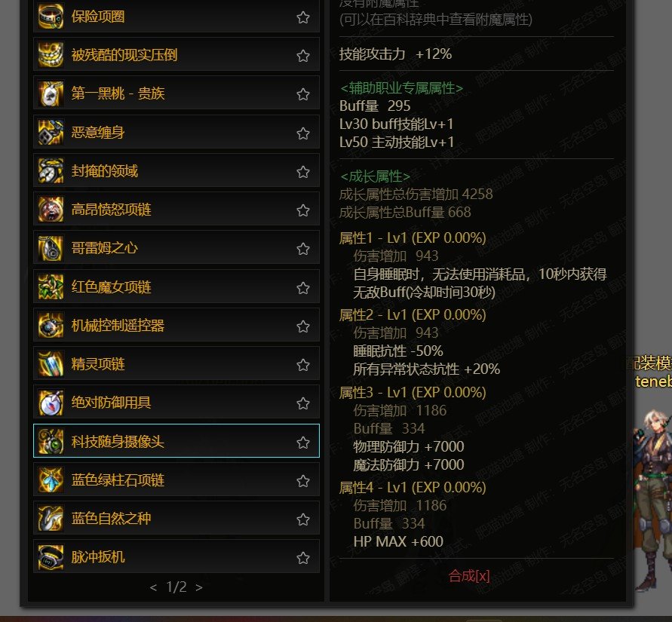This screenshot has width=672, height=622.
Task: Select the 保险项圈 necklace icon
Action: coord(51,17)
